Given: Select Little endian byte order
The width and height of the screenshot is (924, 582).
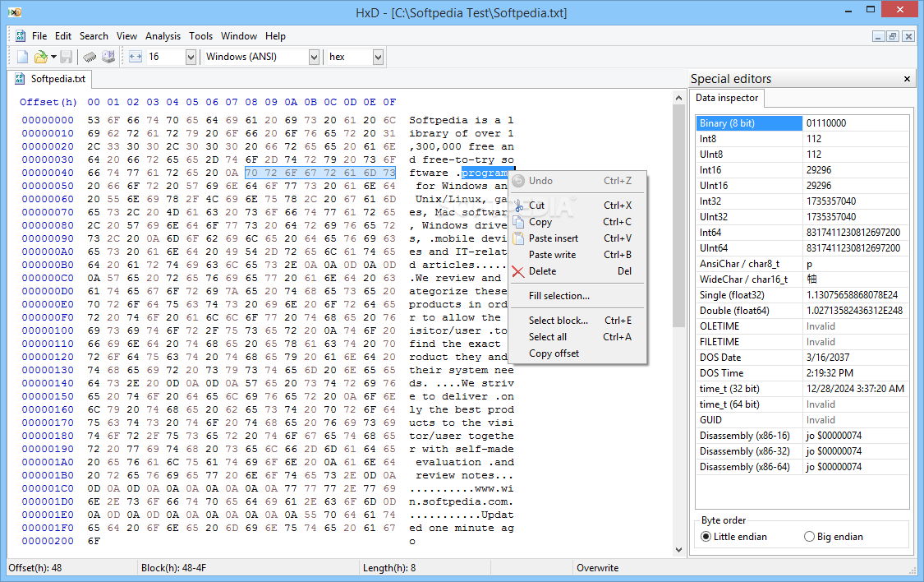Looking at the screenshot, I should pos(706,537).
